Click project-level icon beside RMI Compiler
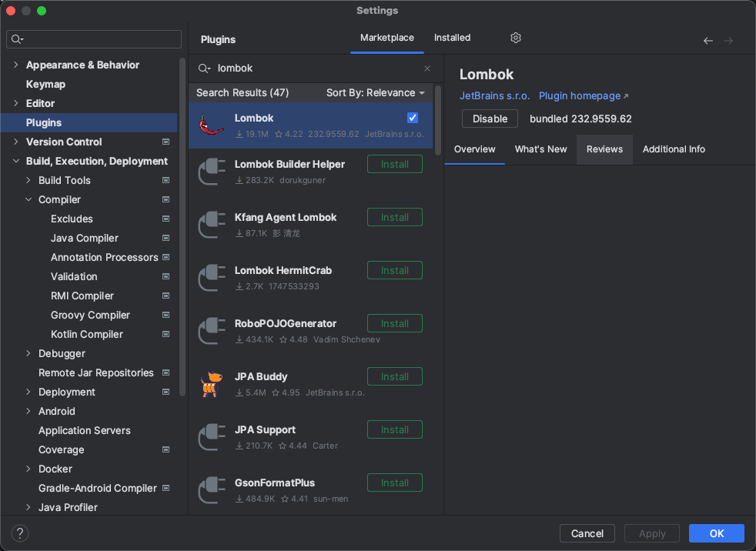The width and height of the screenshot is (756, 551). [166, 296]
